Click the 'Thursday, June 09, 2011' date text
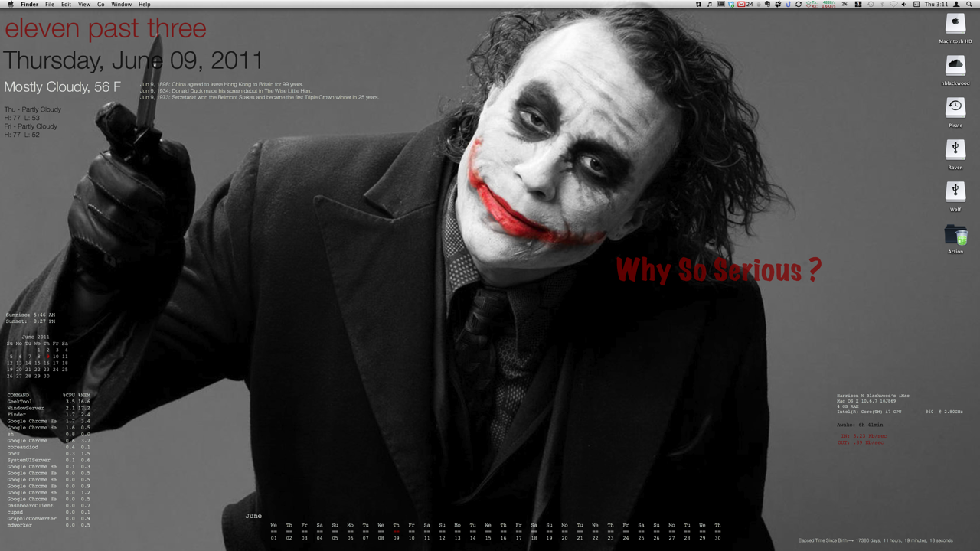The width and height of the screenshot is (980, 551). 133,60
